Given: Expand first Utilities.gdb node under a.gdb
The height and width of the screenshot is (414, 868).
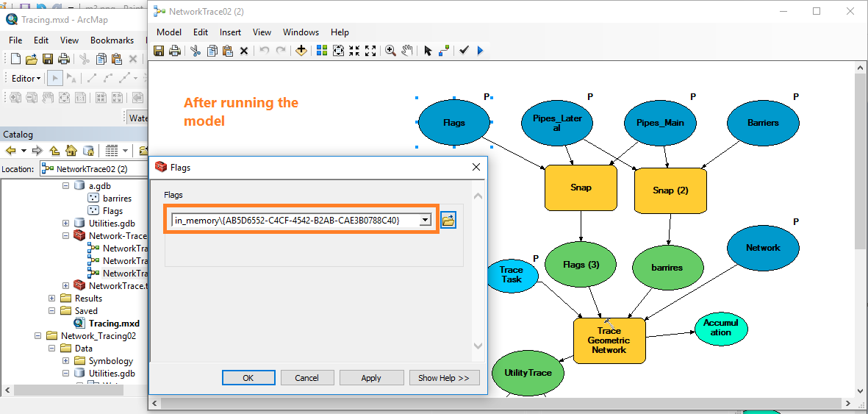Looking at the screenshot, I should point(66,223).
